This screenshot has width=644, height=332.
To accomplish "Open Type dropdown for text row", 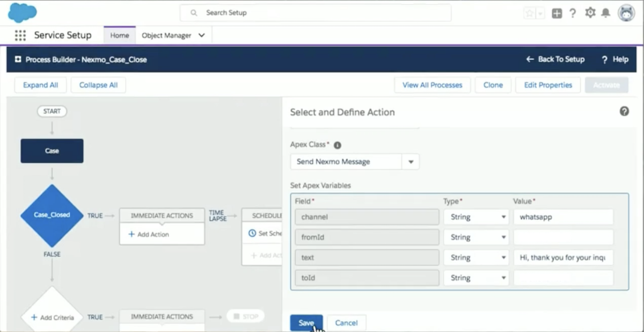I will tap(476, 258).
